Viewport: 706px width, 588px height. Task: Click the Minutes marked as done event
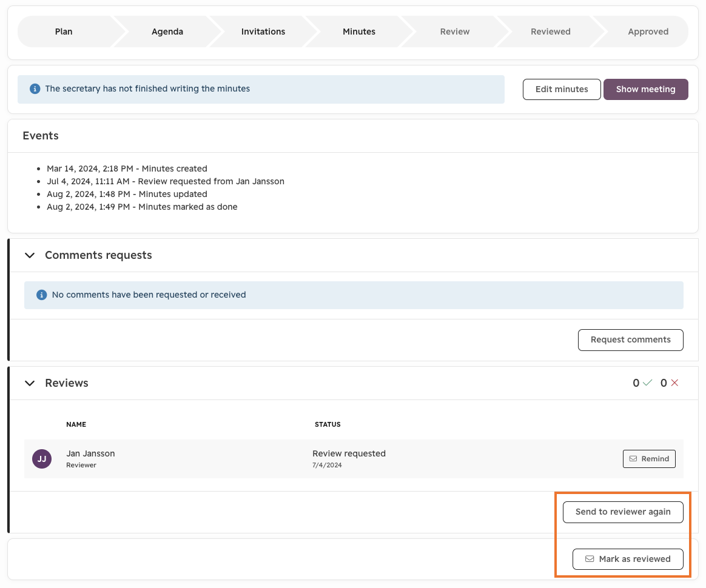click(x=143, y=207)
